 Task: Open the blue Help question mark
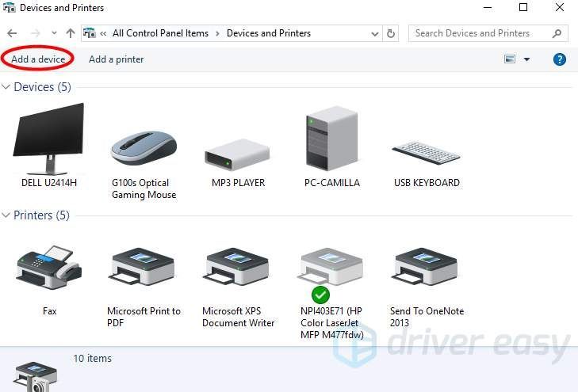560,59
